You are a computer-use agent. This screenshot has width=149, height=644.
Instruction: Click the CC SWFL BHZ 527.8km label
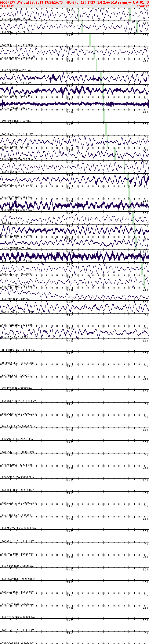pyautogui.click(x=17, y=121)
